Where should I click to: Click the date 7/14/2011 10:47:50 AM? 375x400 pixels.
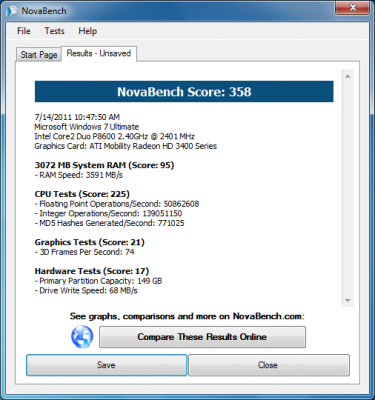[x=77, y=117]
